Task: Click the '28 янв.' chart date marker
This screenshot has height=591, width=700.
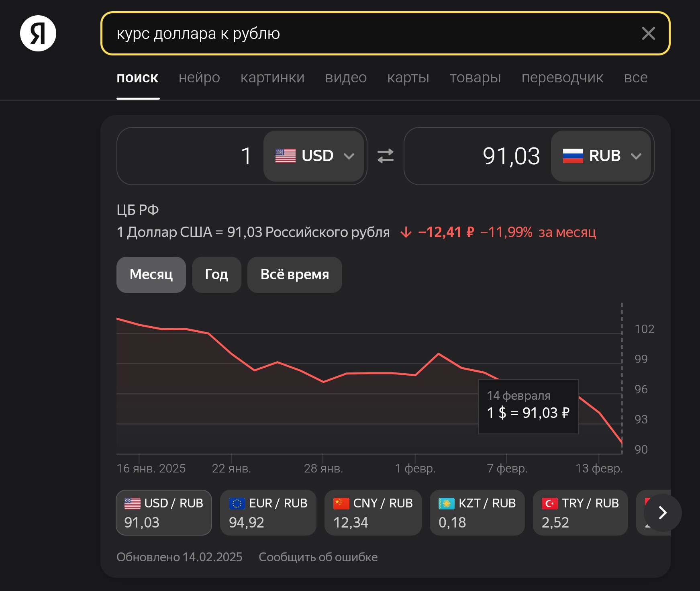Action: coord(323,468)
